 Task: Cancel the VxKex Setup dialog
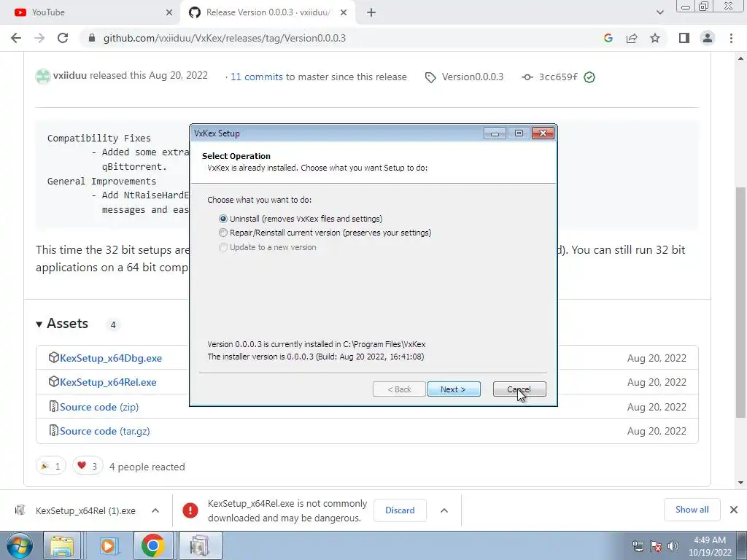pos(519,389)
